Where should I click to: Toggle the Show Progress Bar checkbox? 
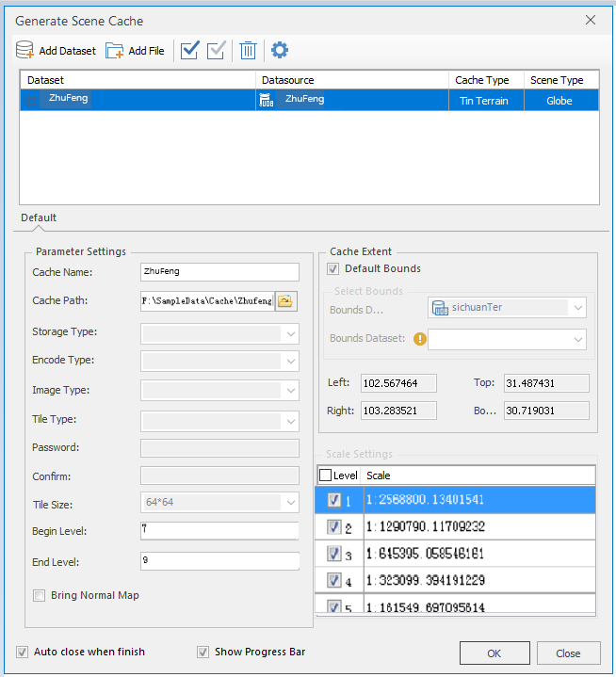click(x=203, y=652)
